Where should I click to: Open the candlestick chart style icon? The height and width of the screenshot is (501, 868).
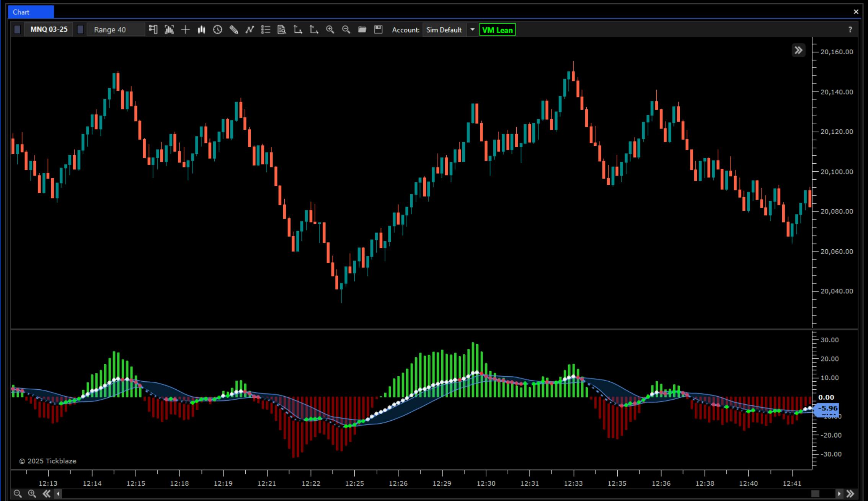tap(201, 30)
